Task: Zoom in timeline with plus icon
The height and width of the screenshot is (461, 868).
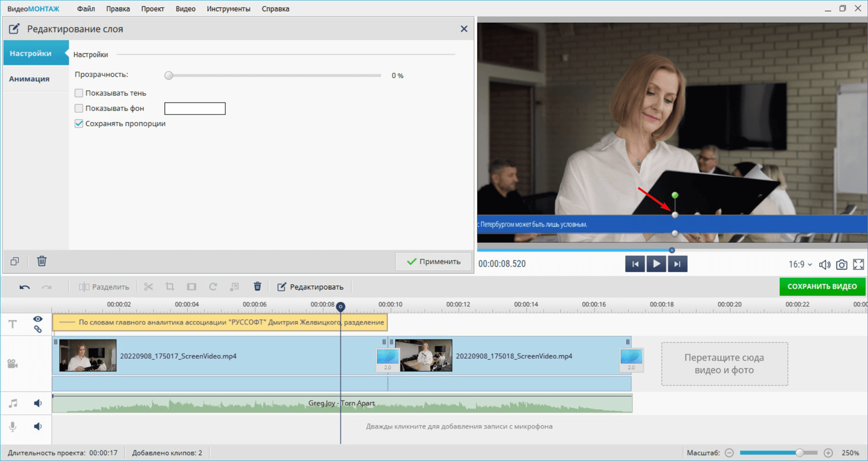Action: [x=828, y=453]
